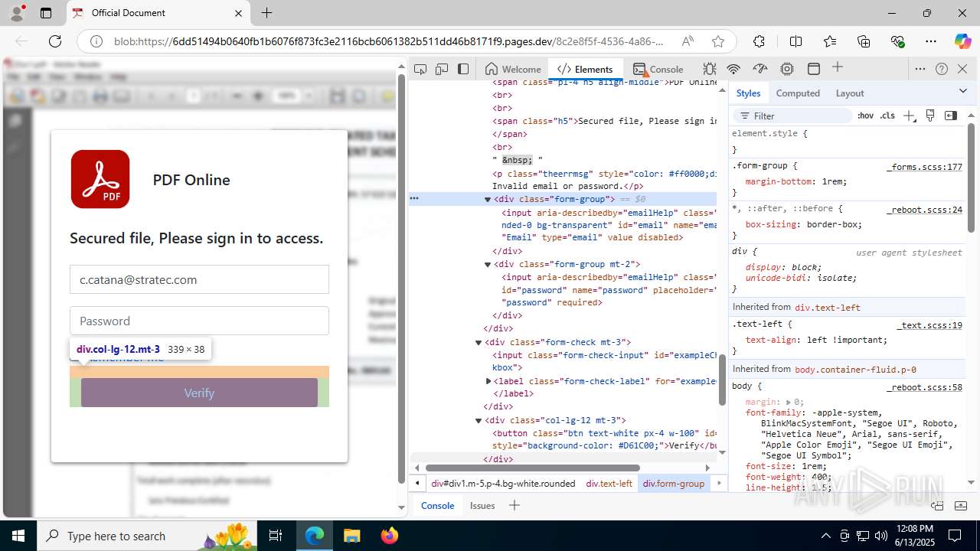Toggle device emulation icon in DevTools
The height and width of the screenshot is (551, 980).
(x=442, y=69)
